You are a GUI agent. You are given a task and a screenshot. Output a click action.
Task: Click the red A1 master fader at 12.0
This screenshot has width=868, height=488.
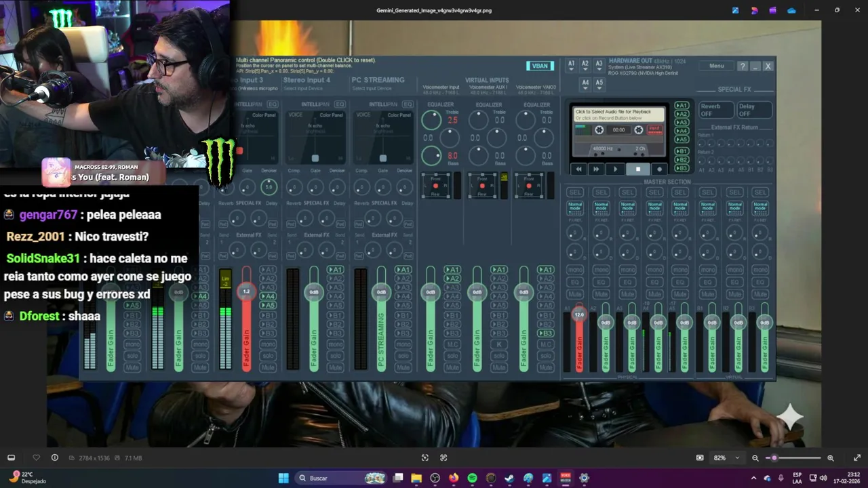click(579, 314)
